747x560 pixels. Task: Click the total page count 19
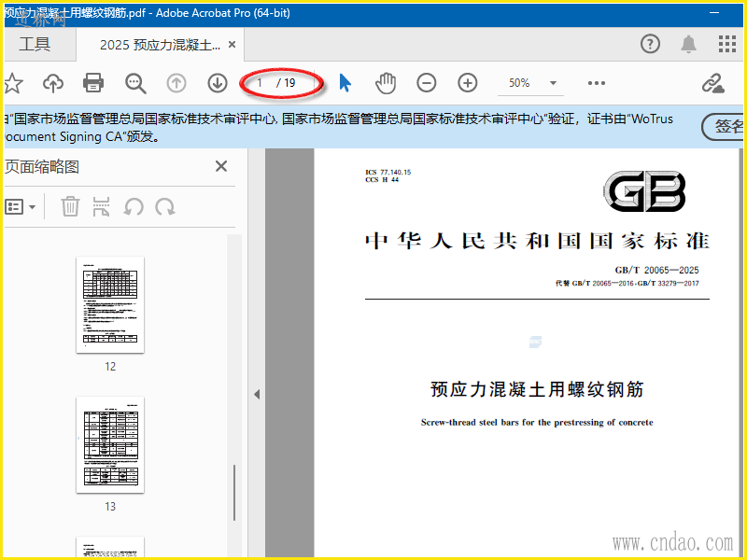click(289, 83)
